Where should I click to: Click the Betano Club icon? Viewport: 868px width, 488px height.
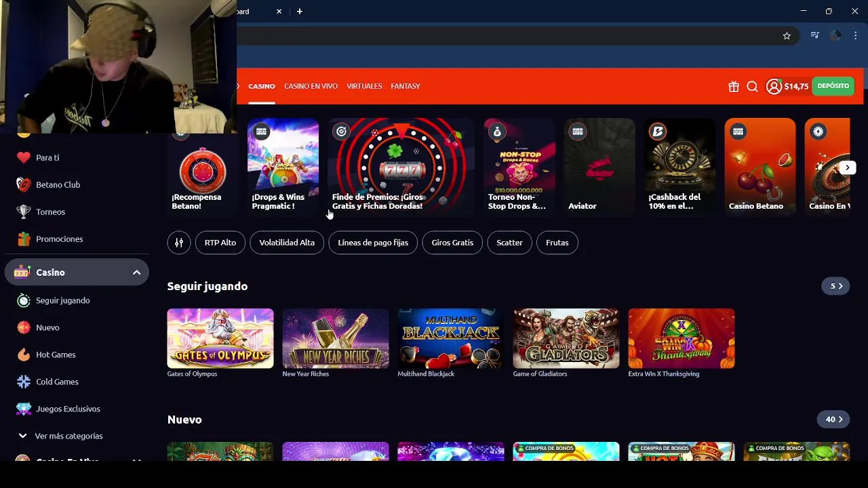(24, 184)
